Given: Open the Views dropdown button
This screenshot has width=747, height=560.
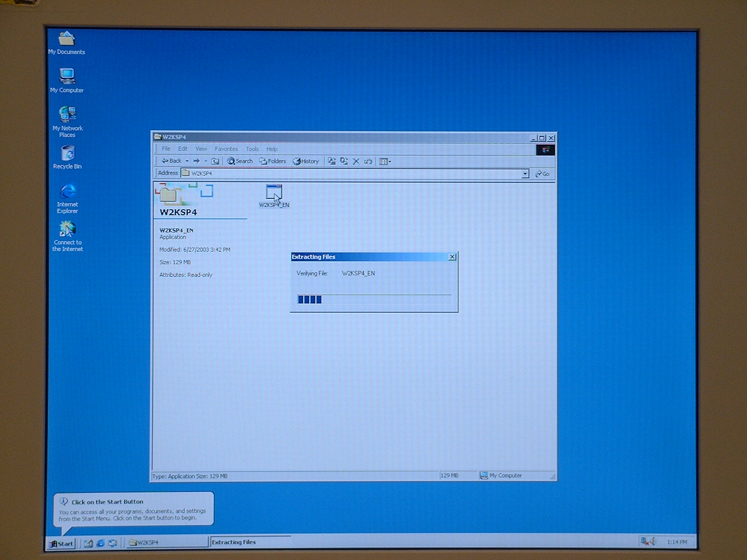Looking at the screenshot, I should pos(385,161).
